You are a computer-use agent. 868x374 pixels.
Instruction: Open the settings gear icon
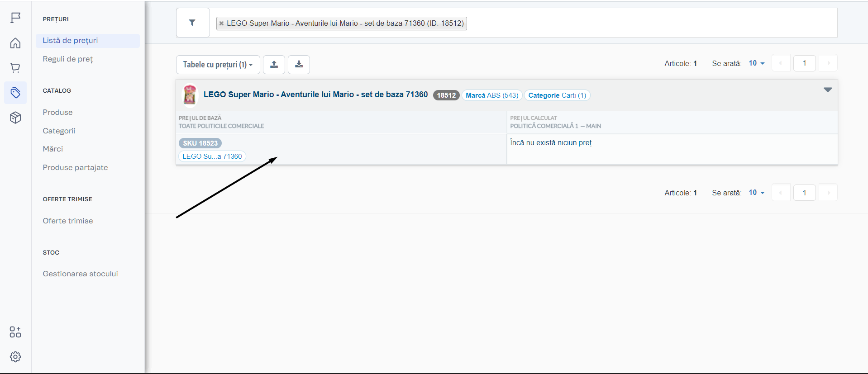(15, 357)
